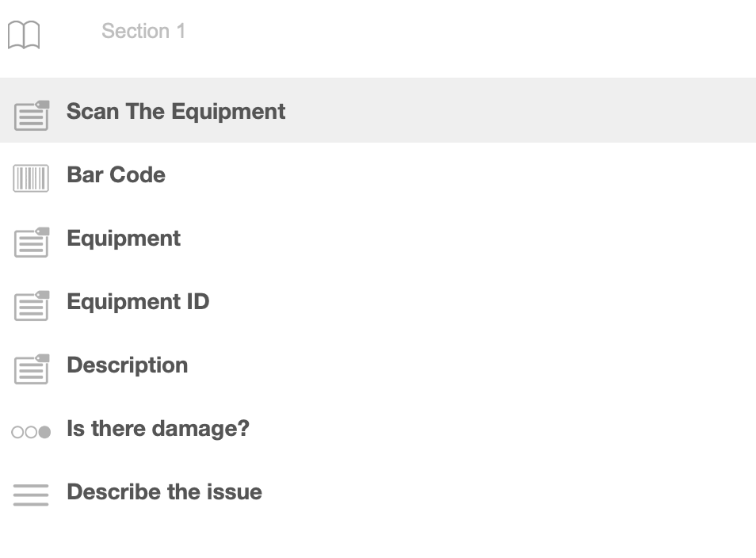Choose the Equipment field label
The height and width of the screenshot is (558, 756).
click(x=124, y=238)
